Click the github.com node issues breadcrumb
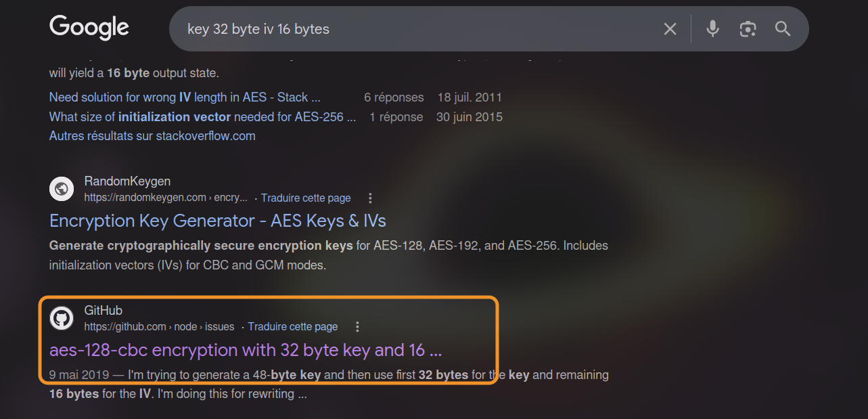868x419 pixels. (159, 327)
